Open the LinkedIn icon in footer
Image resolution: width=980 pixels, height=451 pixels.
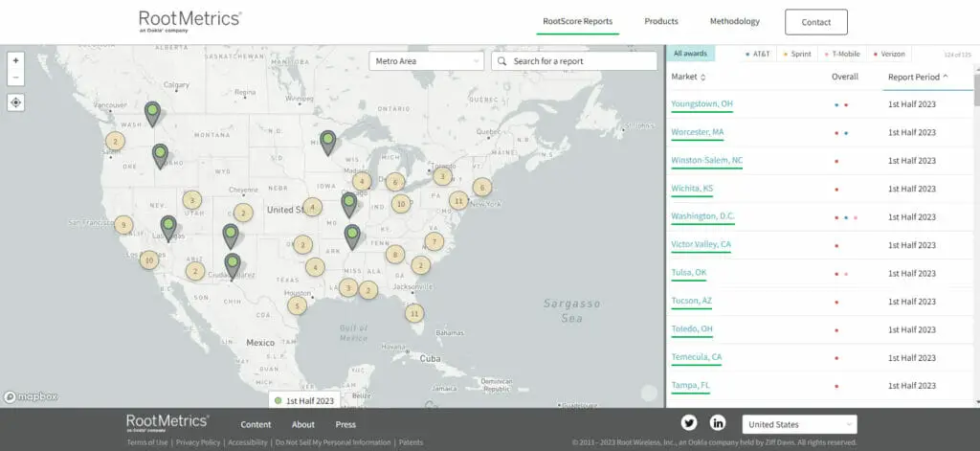[x=718, y=423]
